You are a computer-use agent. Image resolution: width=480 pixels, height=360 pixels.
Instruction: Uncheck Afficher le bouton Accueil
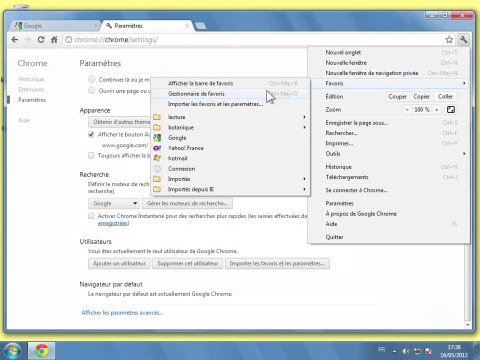(x=91, y=134)
